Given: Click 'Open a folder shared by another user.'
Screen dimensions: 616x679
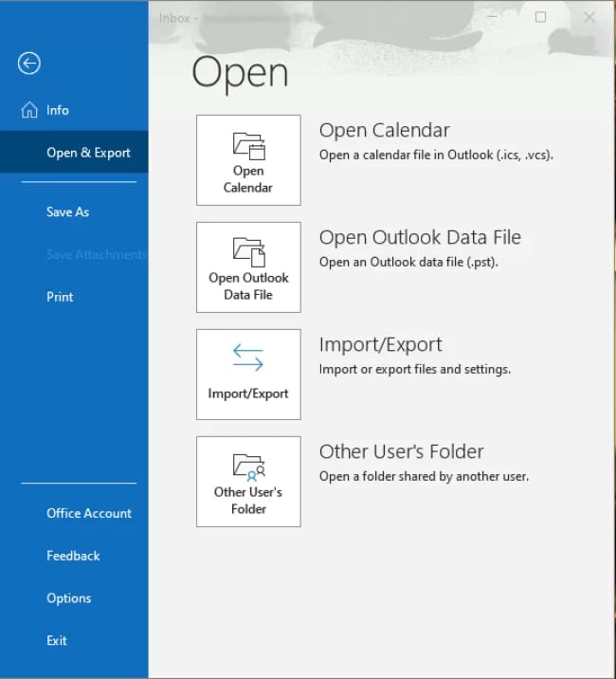Looking at the screenshot, I should pyautogui.click(x=425, y=476).
